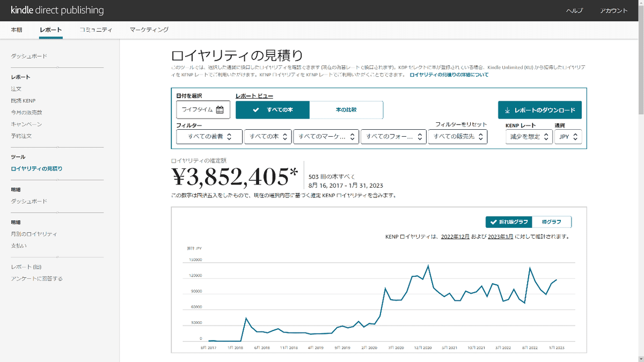Open the すべての販売先 dropdown

(458, 137)
